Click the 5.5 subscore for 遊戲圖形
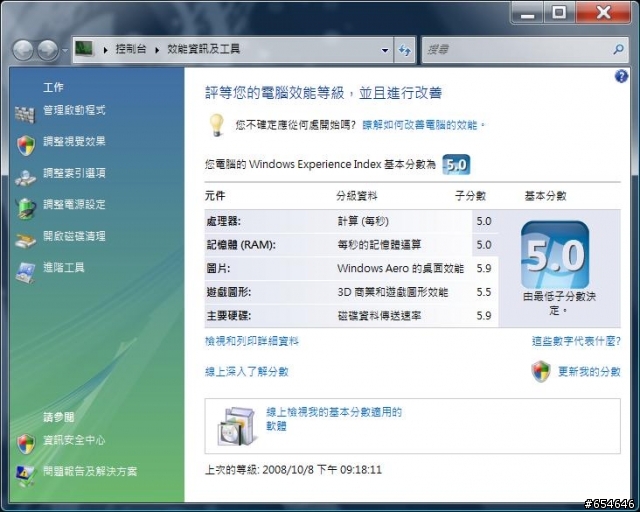Viewport: 640px width, 512px height. pos(484,292)
